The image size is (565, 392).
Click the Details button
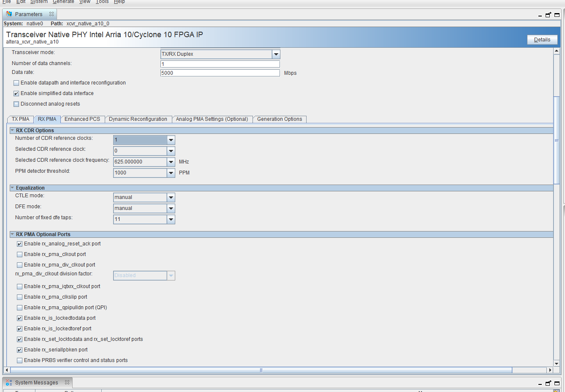(x=542, y=40)
